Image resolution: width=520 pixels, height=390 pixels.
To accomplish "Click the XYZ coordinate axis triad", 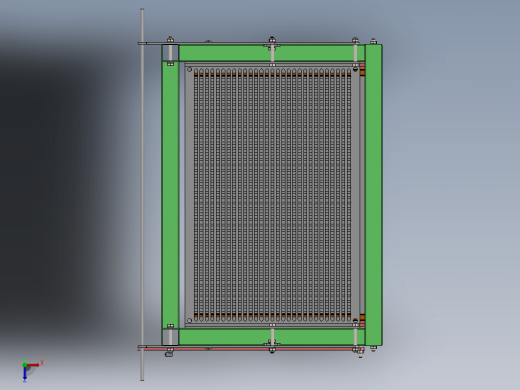I will point(32,370).
